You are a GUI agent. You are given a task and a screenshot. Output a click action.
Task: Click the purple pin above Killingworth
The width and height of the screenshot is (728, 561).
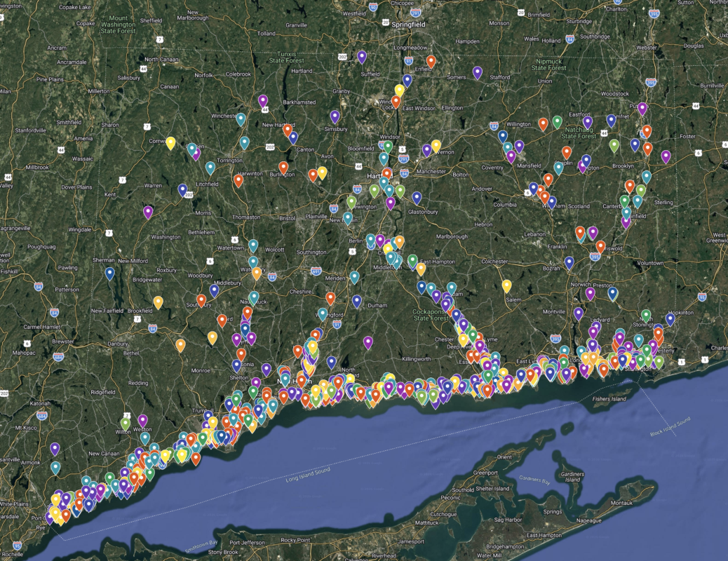tap(368, 342)
